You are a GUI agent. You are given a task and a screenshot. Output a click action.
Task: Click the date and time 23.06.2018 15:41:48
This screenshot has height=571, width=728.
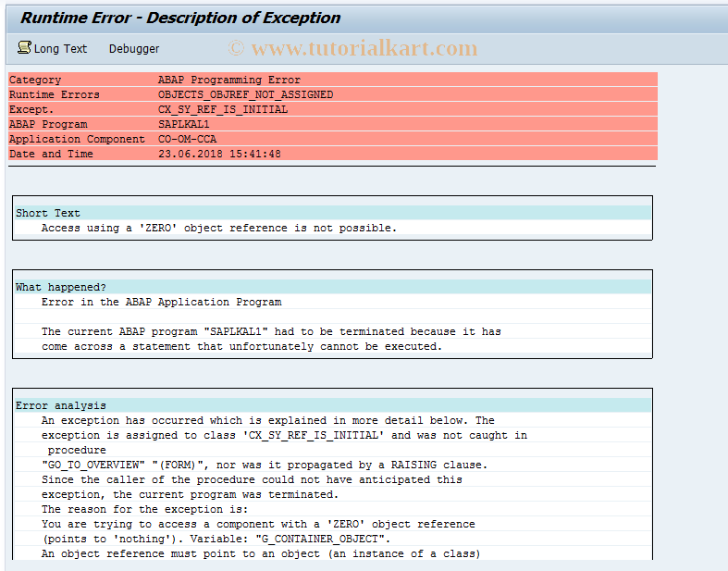pyautogui.click(x=219, y=155)
